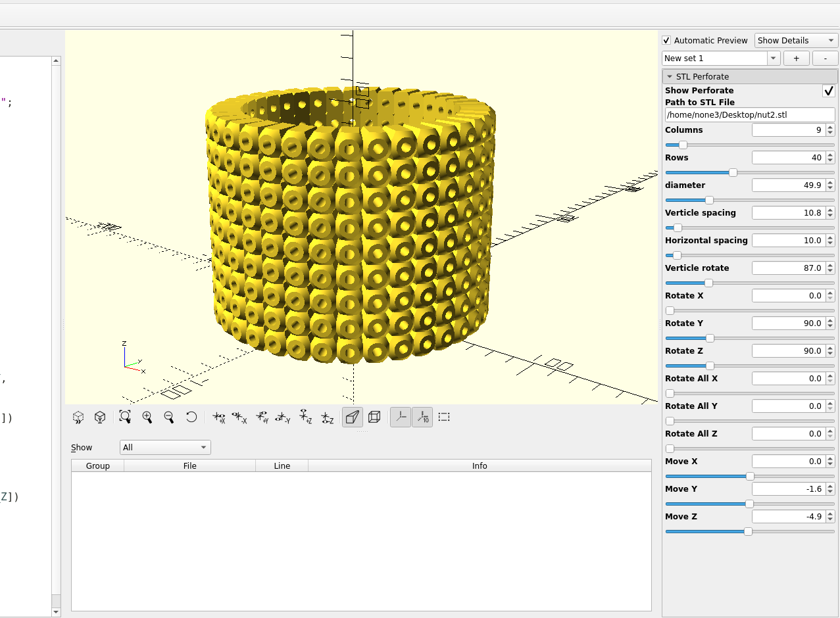Select the Info column header
The width and height of the screenshot is (840, 618).
[x=480, y=465]
